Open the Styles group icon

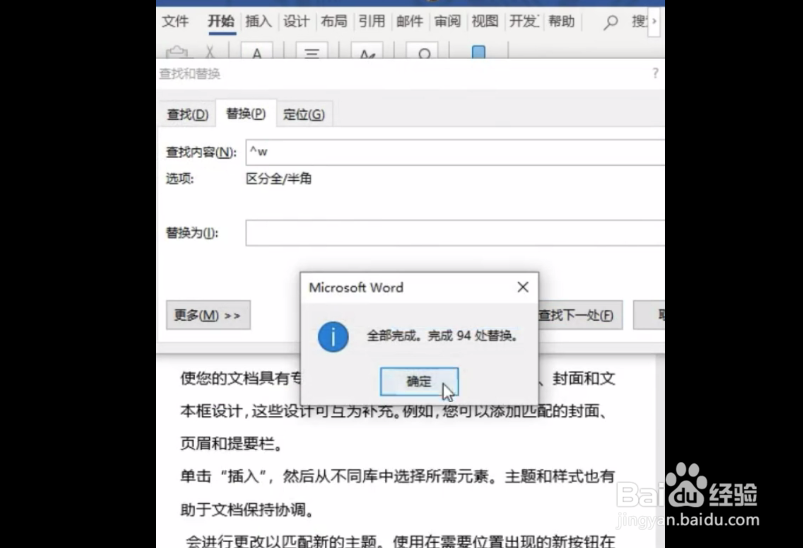pyautogui.click(x=367, y=51)
